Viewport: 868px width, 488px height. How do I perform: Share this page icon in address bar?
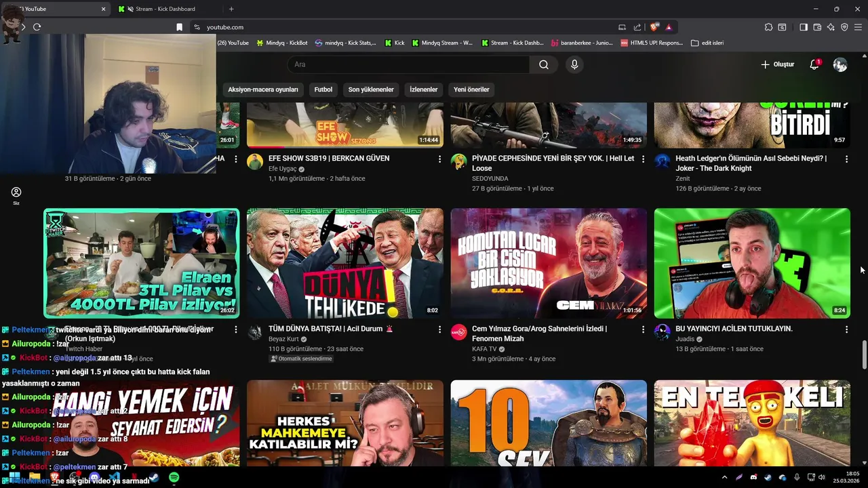pos(637,27)
